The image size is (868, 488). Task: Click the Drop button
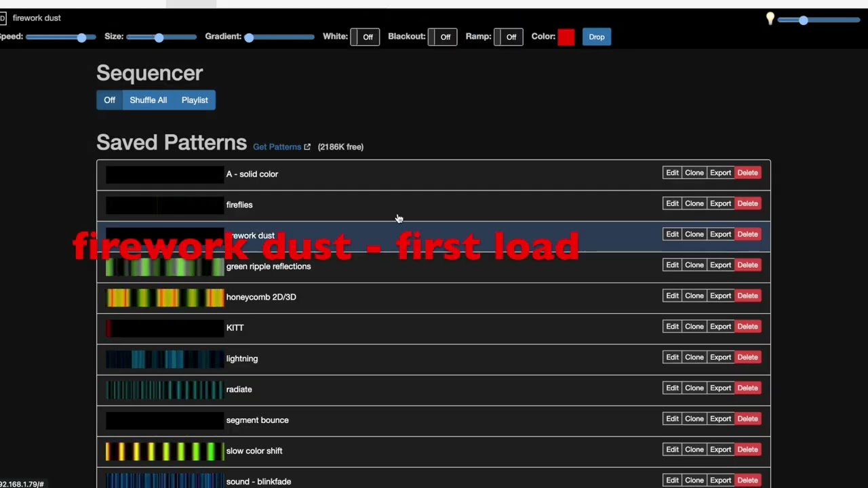597,37
